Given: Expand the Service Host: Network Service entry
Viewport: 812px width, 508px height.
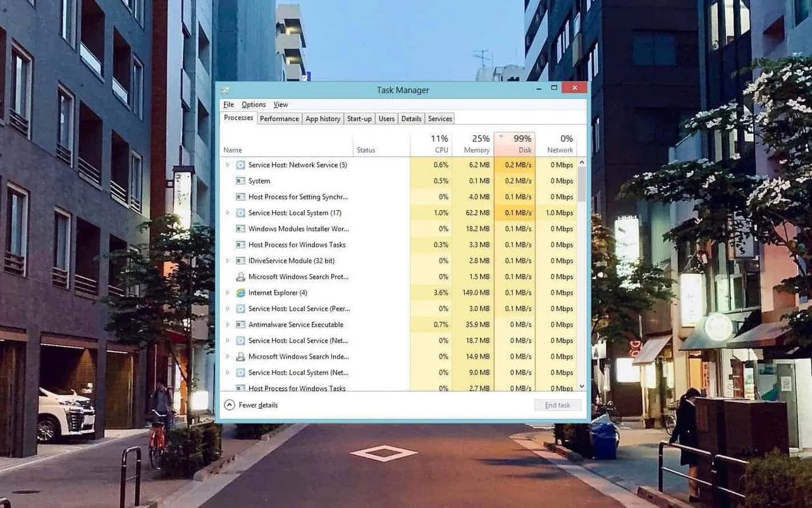Looking at the screenshot, I should (x=228, y=165).
